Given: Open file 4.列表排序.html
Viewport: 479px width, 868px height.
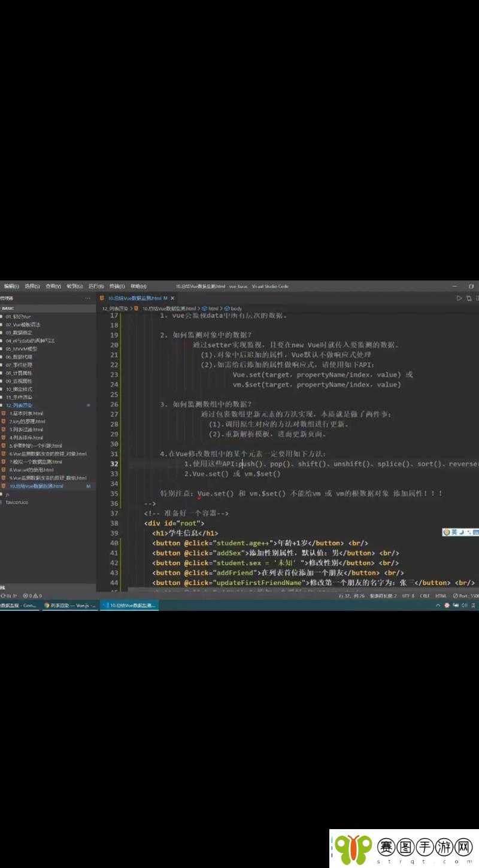Looking at the screenshot, I should 26,437.
